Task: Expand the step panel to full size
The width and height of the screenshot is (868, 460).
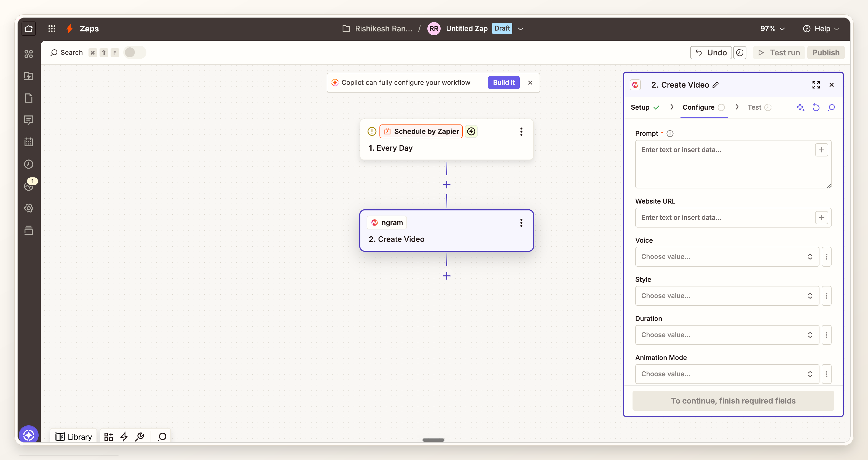Action: (x=816, y=85)
